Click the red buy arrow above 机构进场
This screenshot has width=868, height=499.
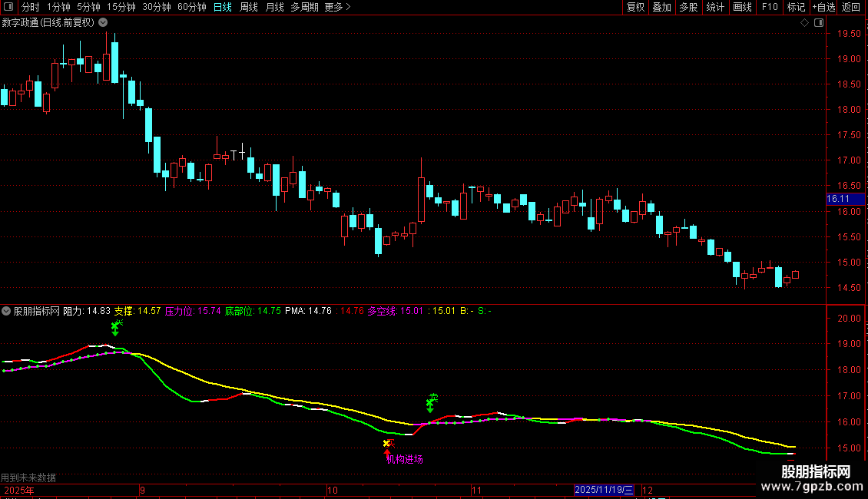coord(387,451)
